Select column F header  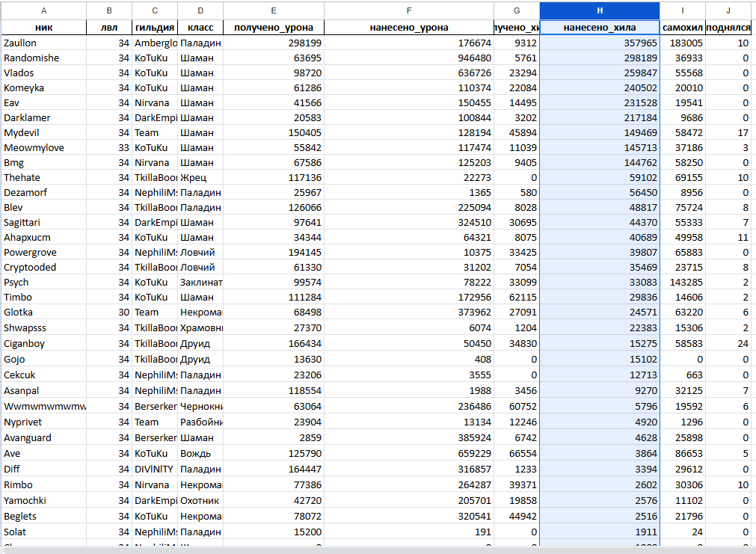point(409,10)
